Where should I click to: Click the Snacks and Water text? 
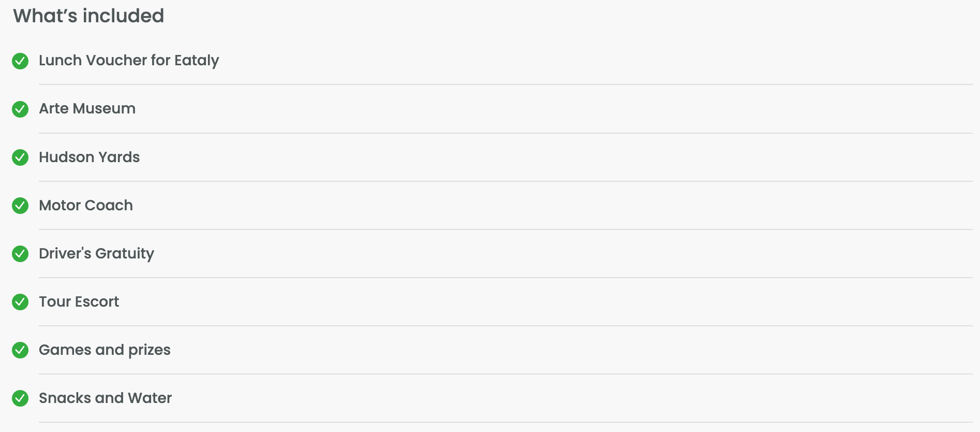coord(105,398)
